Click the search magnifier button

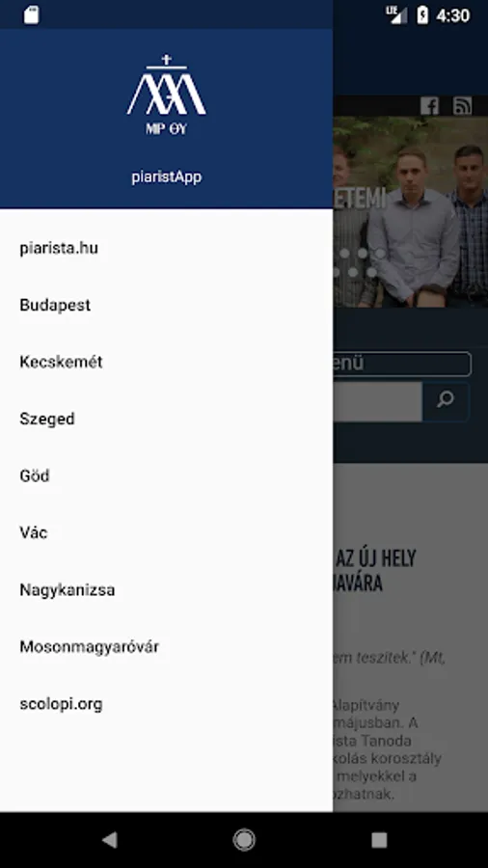pyautogui.click(x=446, y=401)
